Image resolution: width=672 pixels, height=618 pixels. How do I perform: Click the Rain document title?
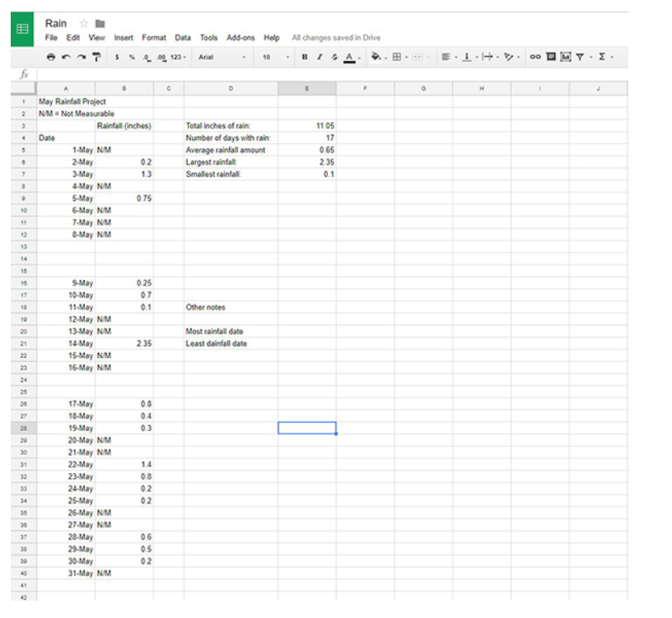[x=56, y=23]
